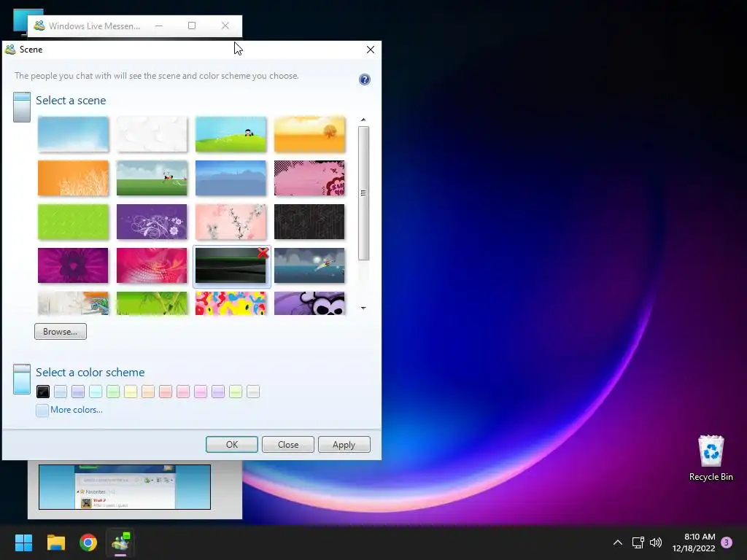The image size is (747, 560).
Task: Choose the aqua color scheme swatch
Action: [96, 392]
